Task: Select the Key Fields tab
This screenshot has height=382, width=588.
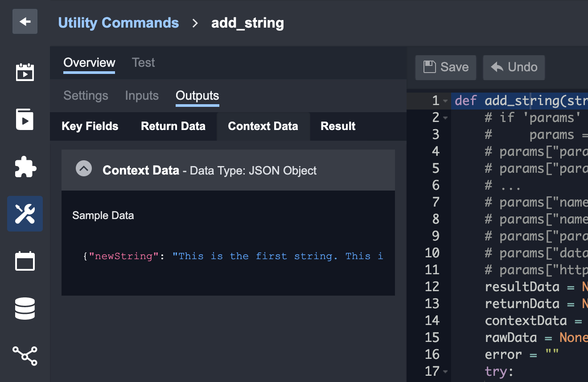Action: tap(90, 126)
